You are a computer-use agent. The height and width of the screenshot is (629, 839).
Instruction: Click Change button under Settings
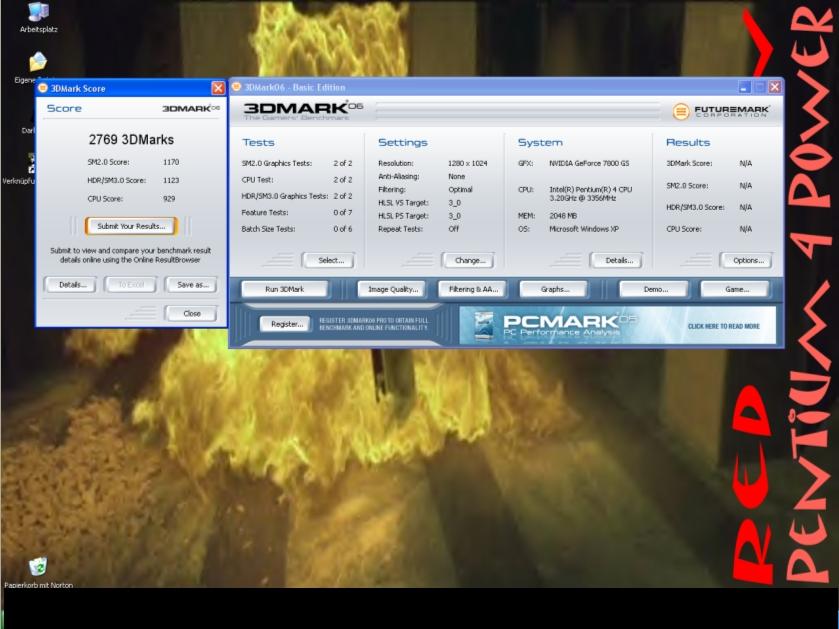(469, 260)
